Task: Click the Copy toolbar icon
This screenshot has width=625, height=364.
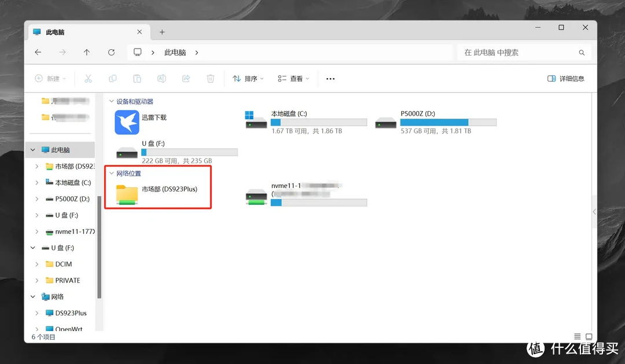Action: point(113,79)
